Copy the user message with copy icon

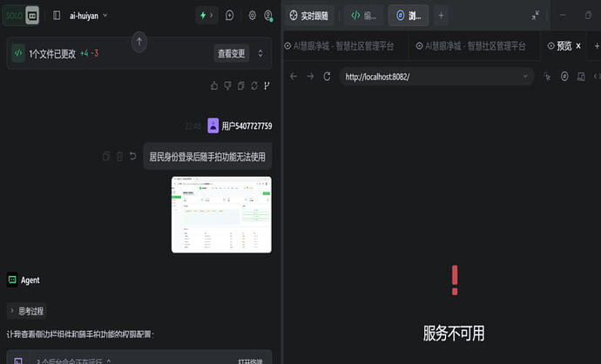point(106,157)
